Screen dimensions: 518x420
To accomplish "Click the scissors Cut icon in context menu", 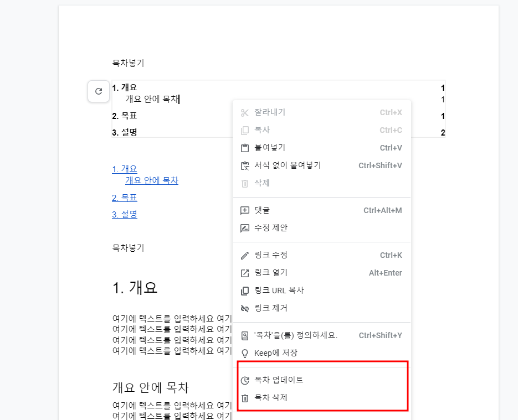I will pos(244,112).
